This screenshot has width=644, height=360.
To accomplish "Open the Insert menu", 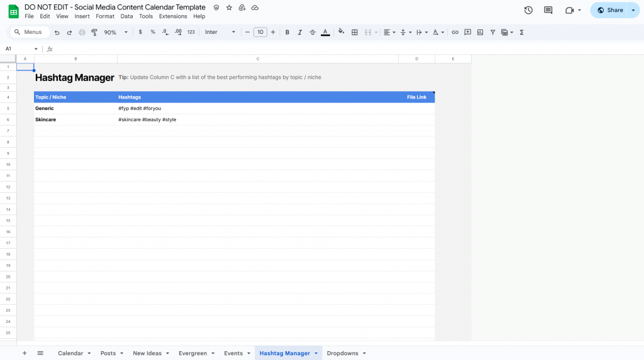I will [82, 16].
